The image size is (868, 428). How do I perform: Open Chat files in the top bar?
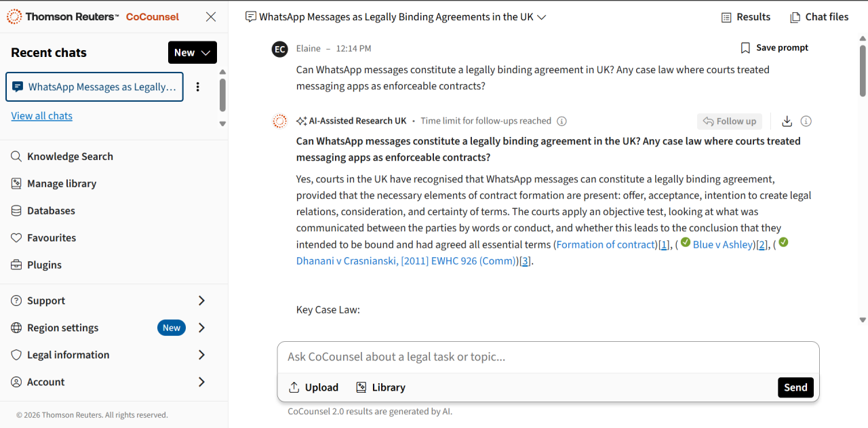click(x=819, y=16)
